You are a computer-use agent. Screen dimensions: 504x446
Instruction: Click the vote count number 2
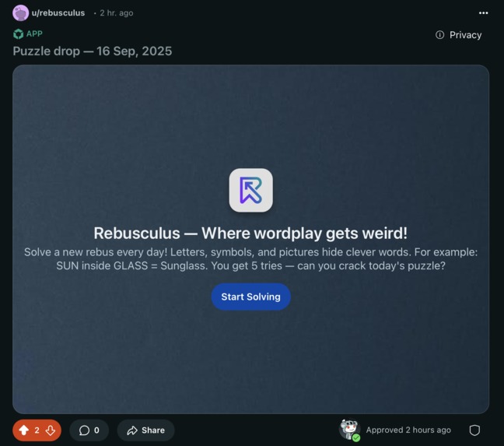click(x=37, y=430)
